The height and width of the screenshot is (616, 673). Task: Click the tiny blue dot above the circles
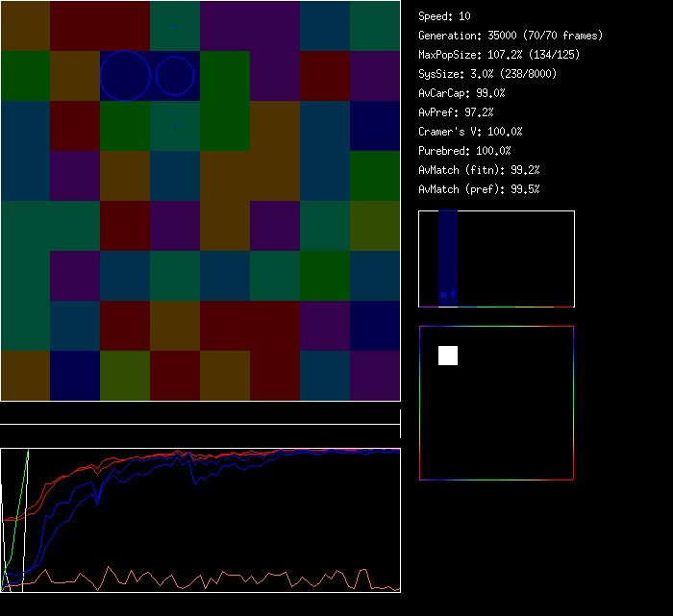pos(175,24)
